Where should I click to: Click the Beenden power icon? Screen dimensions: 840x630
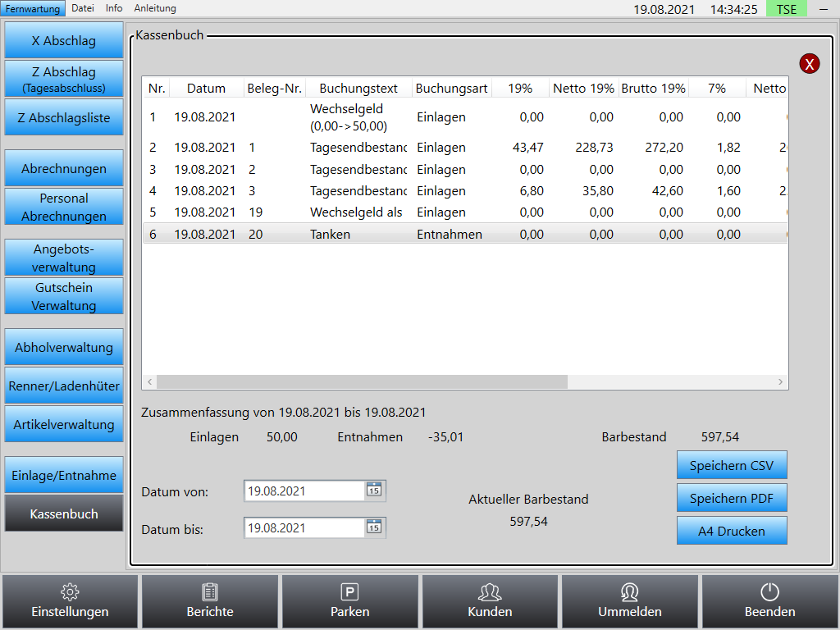[x=769, y=601]
